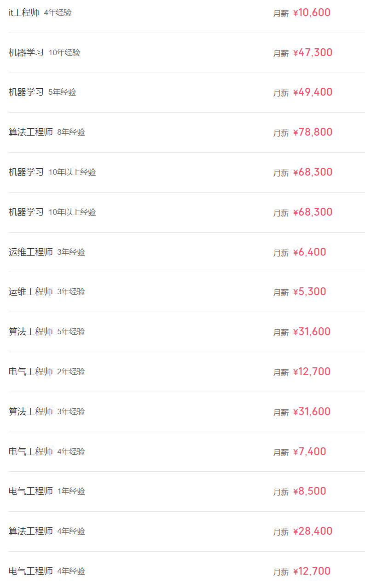Open the 算法工程师 3年经验 entry
The height and width of the screenshot is (588, 365).
coord(31,412)
